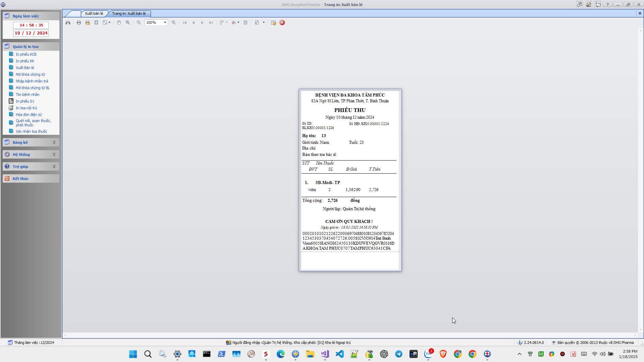This screenshot has height=362, width=644.
Task: Click the watermark page icon
Action: [246, 22]
